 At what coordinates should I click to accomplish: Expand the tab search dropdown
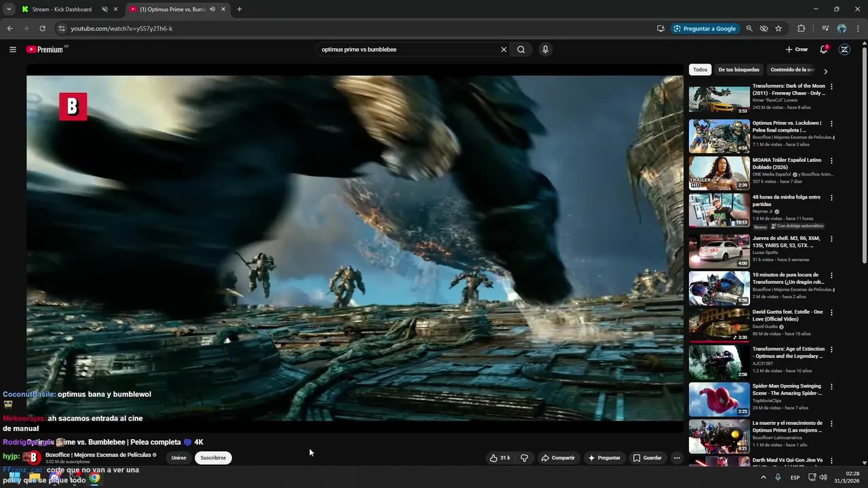coord(9,9)
